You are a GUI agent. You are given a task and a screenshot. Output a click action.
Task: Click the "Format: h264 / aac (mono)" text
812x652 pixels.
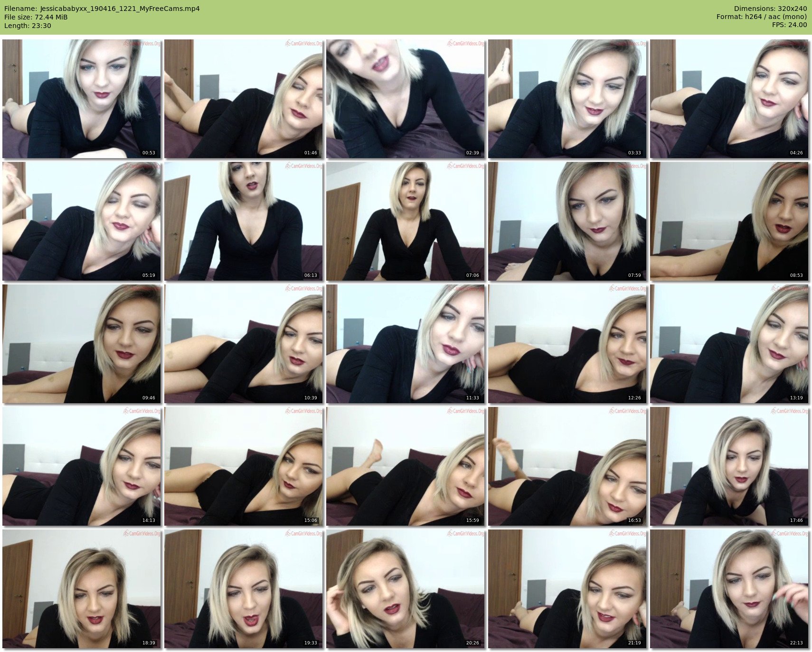(x=762, y=17)
